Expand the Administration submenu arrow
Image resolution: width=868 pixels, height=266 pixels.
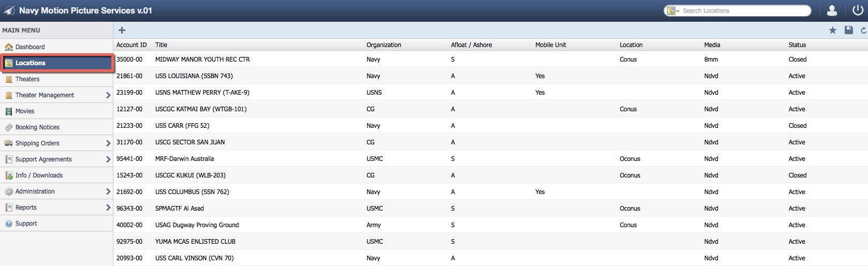(x=108, y=191)
